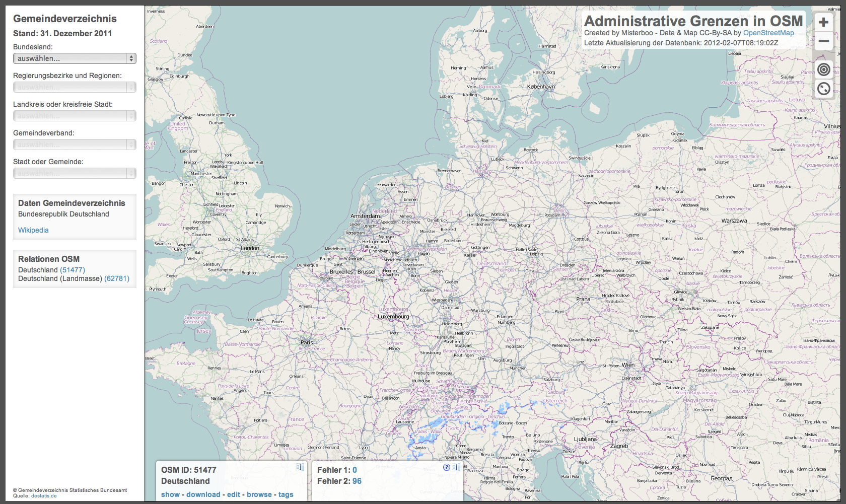Open the Gemeindeverband dropdown
846x504 pixels.
[75, 145]
